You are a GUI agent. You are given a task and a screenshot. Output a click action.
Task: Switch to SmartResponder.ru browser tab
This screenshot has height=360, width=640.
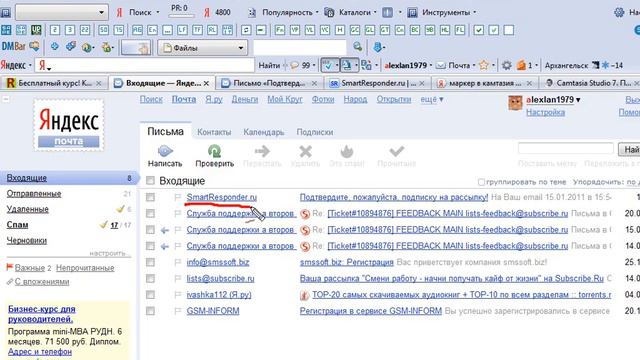[378, 83]
